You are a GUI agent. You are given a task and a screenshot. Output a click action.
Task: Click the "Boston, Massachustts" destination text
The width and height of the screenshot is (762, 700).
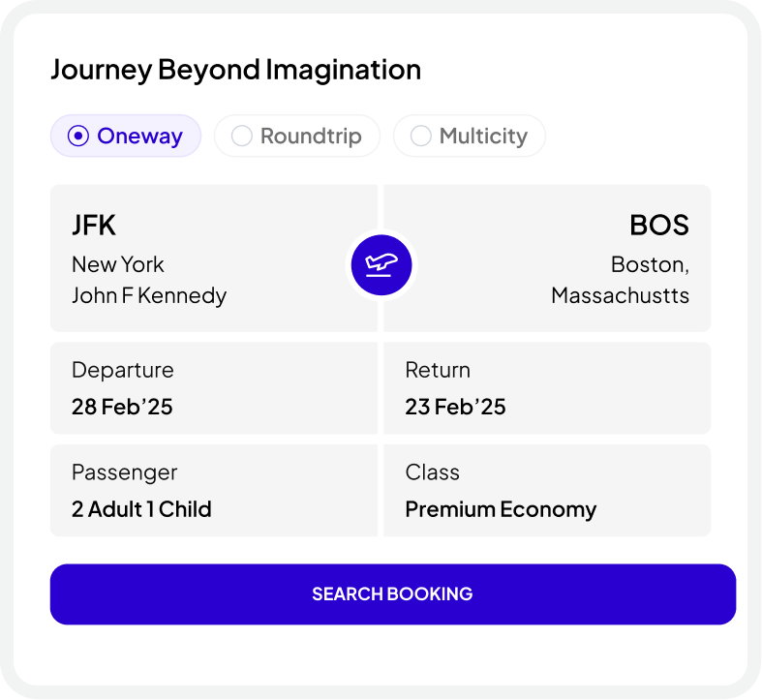(621, 280)
